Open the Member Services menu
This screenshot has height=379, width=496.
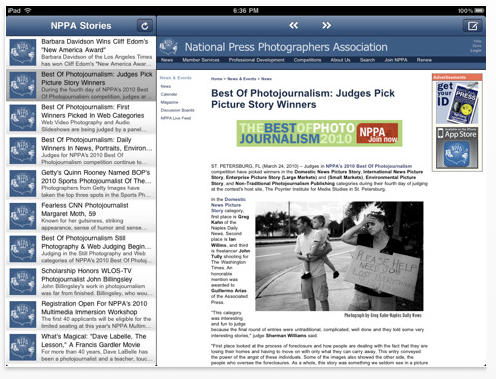pyautogui.click(x=201, y=60)
